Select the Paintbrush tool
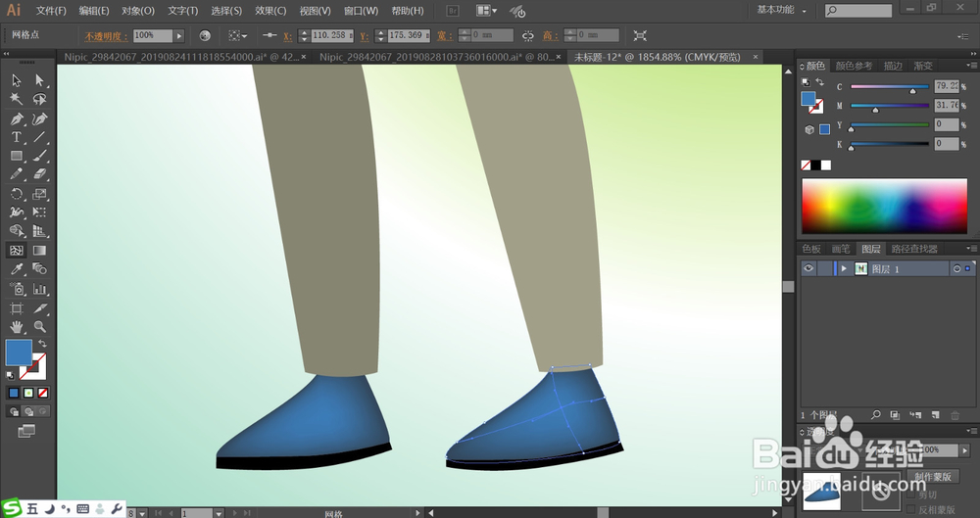This screenshot has height=518, width=980. pos(39,156)
